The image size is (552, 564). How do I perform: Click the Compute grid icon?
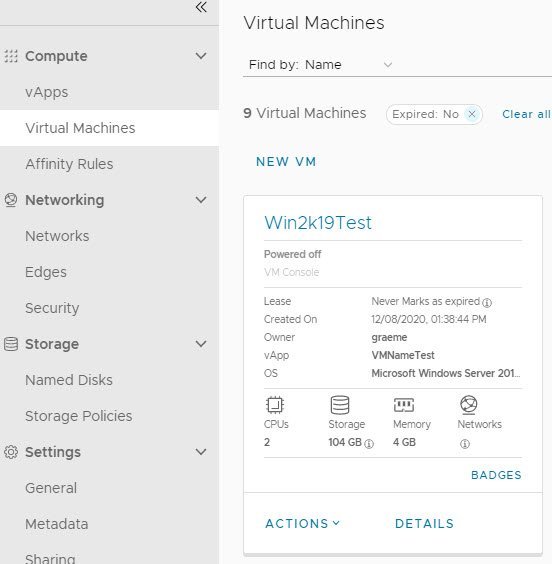pyautogui.click(x=11, y=56)
